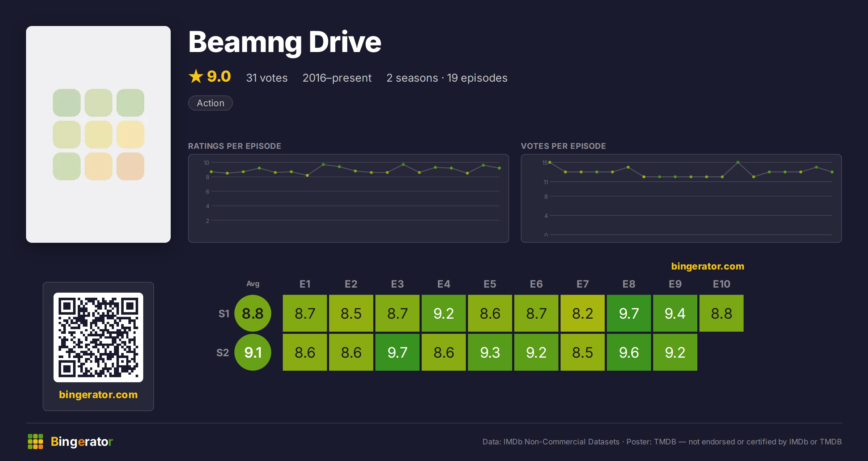The image size is (868, 461).
Task: Click the S2 season row label
Action: pyautogui.click(x=223, y=352)
